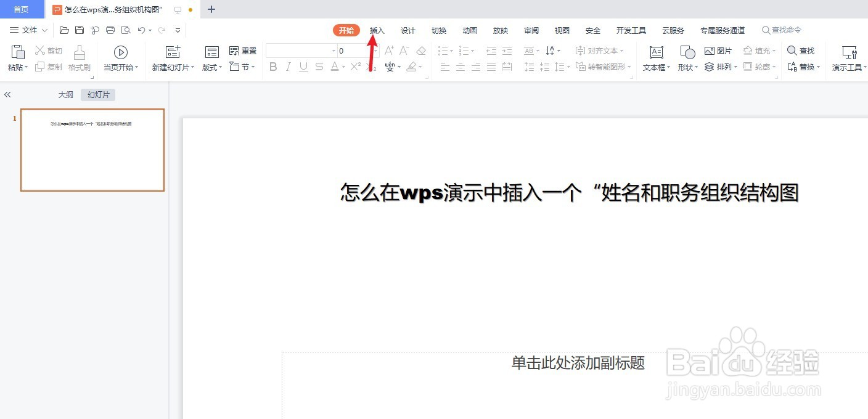Open the font color A dropdown arrow
The height and width of the screenshot is (419, 868).
coord(343,67)
